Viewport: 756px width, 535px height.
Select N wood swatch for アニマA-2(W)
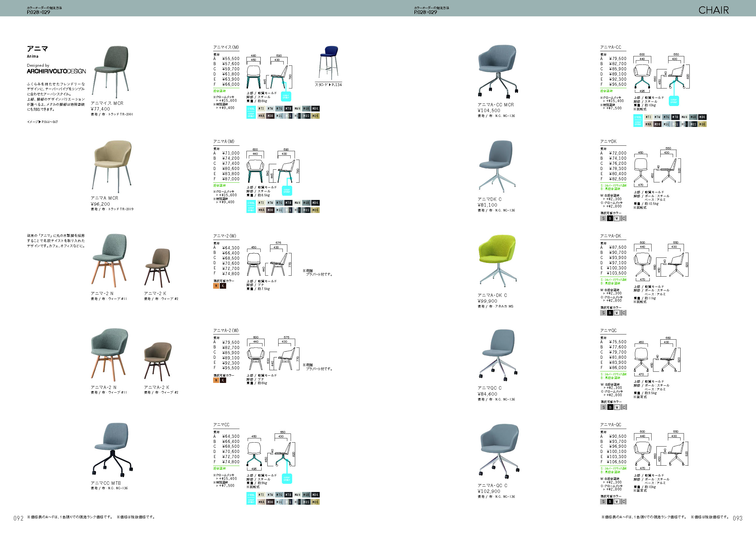pos(216,380)
